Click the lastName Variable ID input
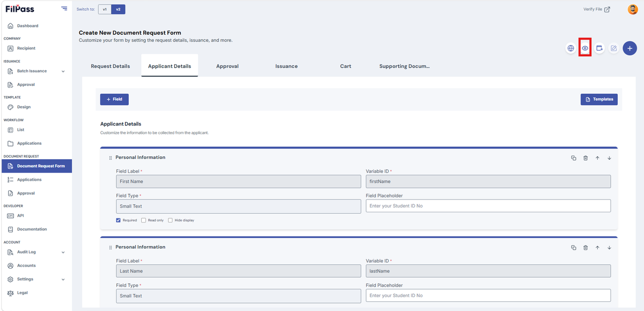The image size is (644, 311). point(488,271)
